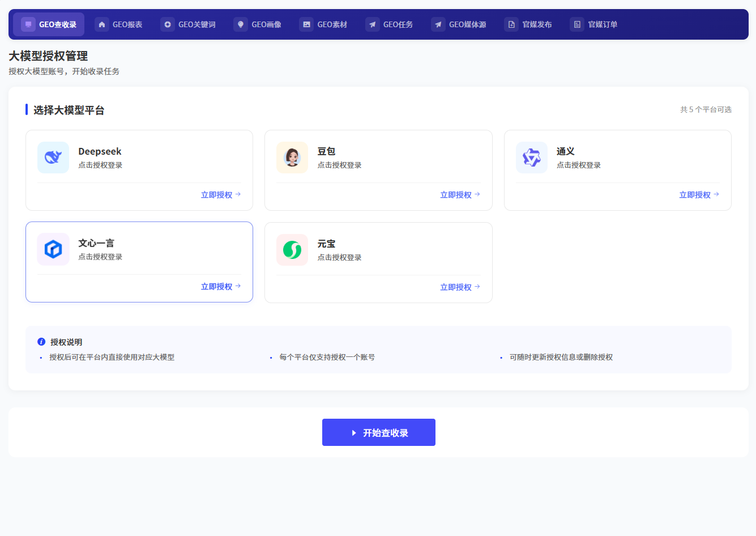Click the note 每个平台仅支持授权一个账号
This screenshot has width=756, height=536.
327,358
